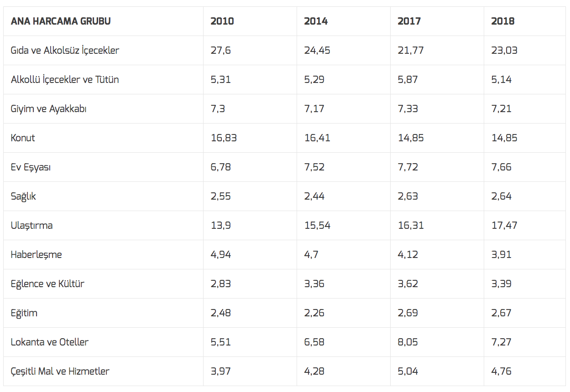Select the Lokanta ve Oteller row label
The width and height of the screenshot is (570, 392).
[x=50, y=342]
